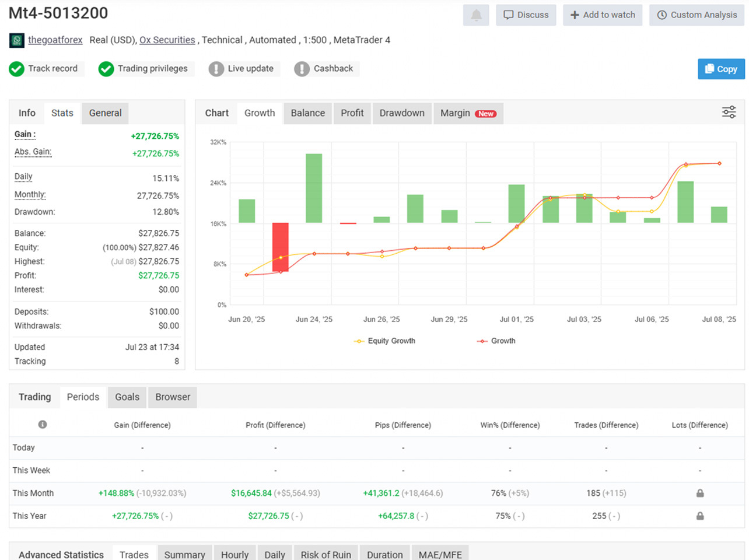The width and height of the screenshot is (749, 560).
Task: Open the Duration statistics tab
Action: tap(385, 554)
